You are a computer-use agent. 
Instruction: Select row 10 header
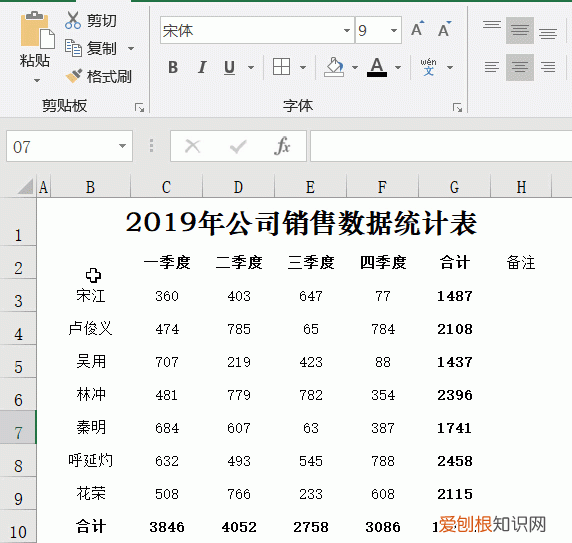(x=18, y=527)
